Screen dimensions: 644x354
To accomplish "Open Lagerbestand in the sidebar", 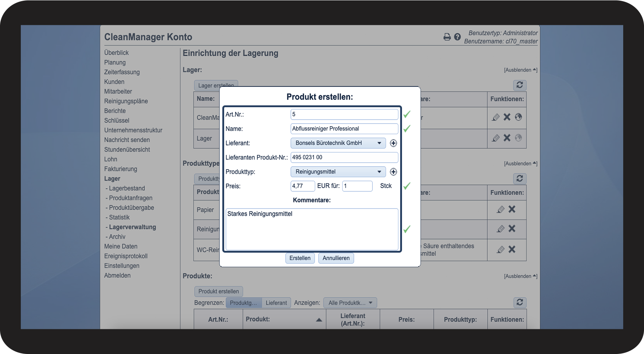I will point(127,188).
